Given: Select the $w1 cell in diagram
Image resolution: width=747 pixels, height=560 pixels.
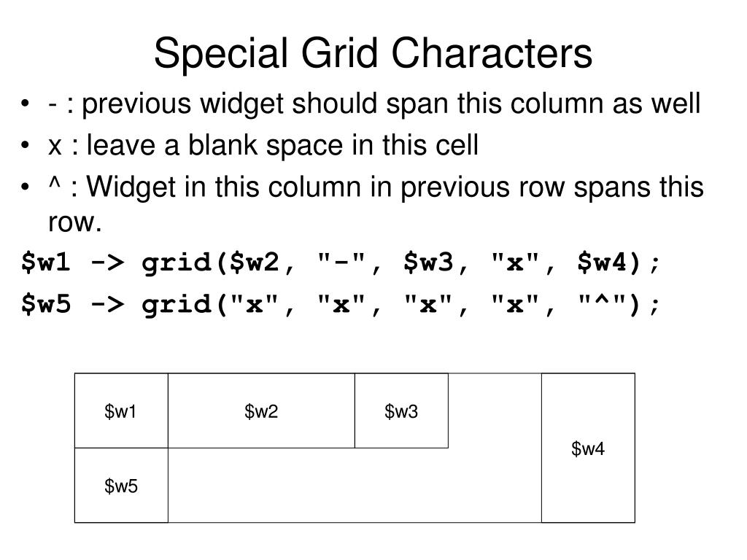Looking at the screenshot, I should click(122, 411).
